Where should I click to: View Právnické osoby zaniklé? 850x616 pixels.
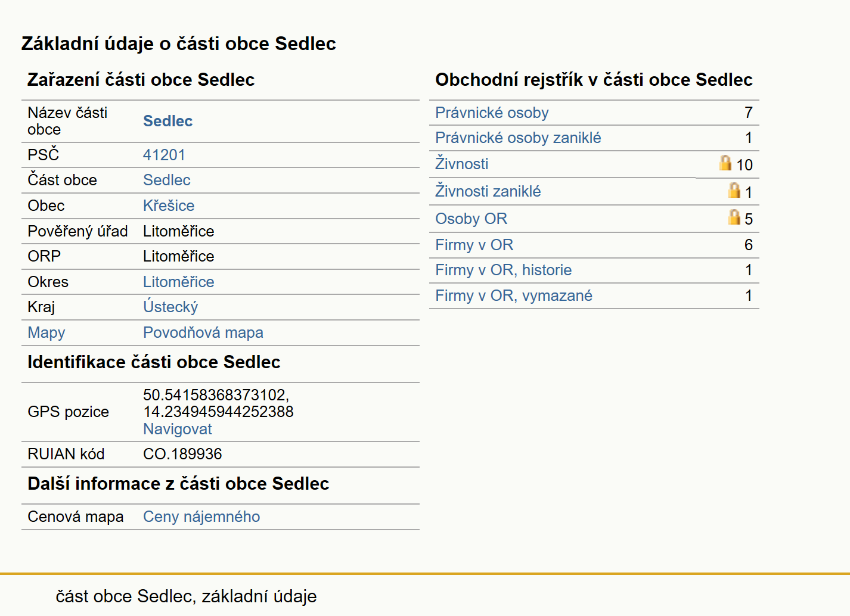(518, 138)
